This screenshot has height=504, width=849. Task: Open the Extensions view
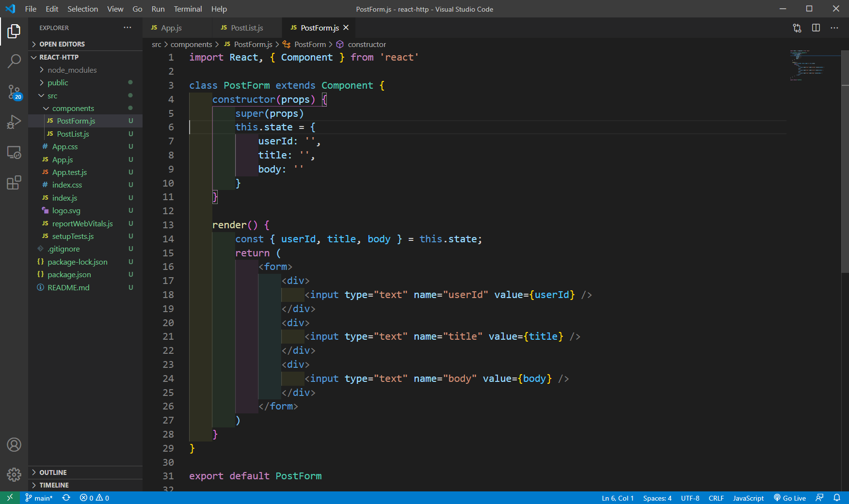click(x=14, y=182)
